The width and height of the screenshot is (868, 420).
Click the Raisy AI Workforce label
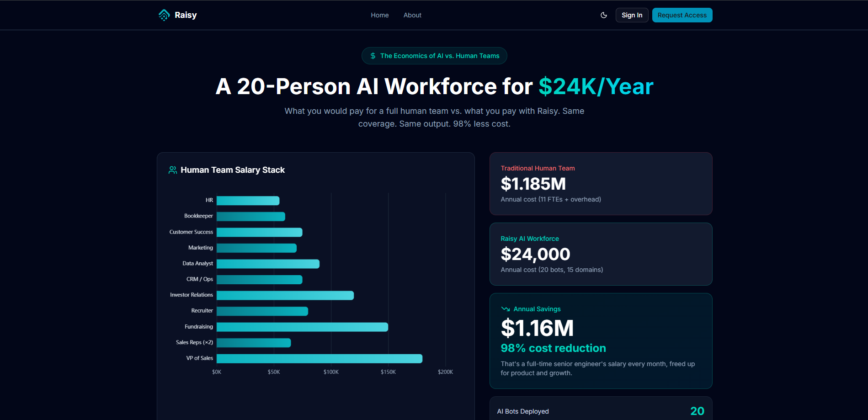[x=530, y=239]
